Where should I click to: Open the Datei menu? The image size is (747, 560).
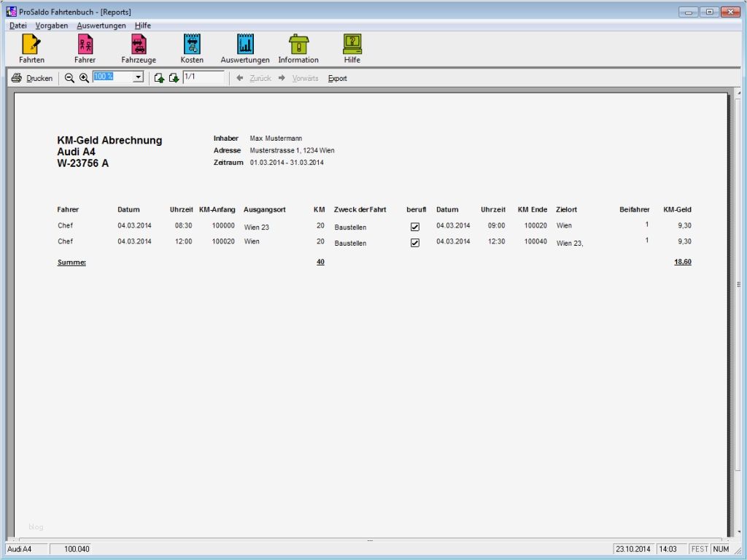click(18, 26)
